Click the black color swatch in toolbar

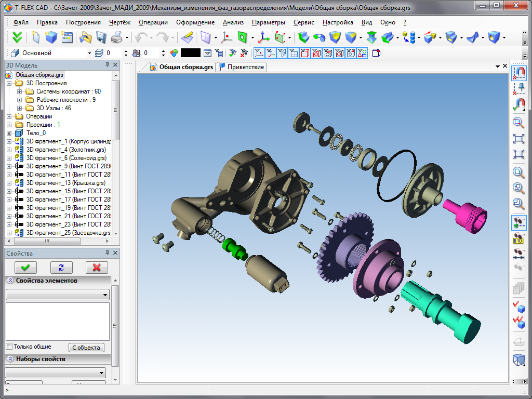(190, 53)
